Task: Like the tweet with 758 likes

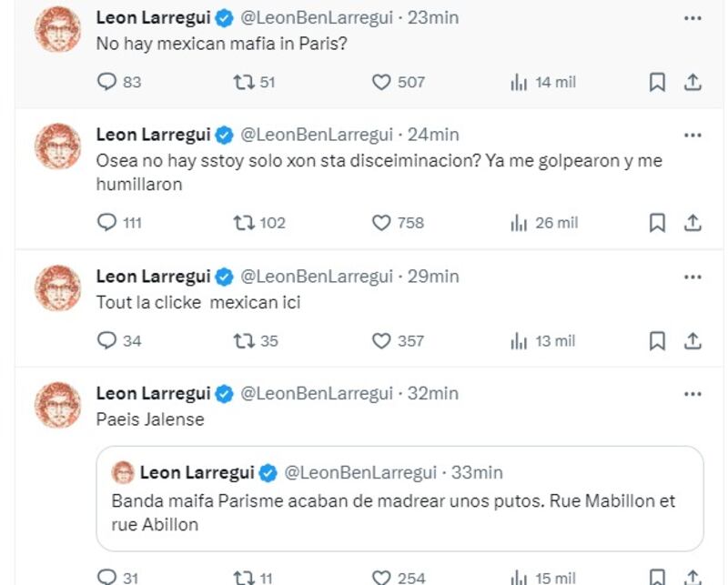Action: tap(398, 223)
